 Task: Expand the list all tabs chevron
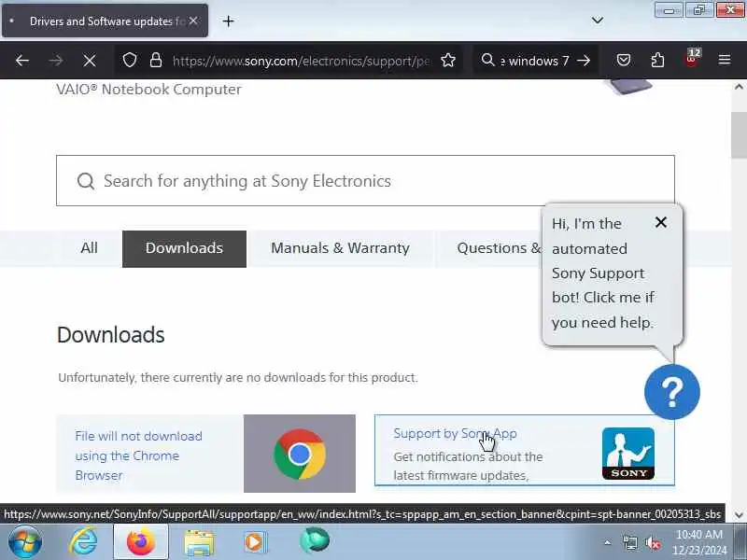(x=597, y=21)
